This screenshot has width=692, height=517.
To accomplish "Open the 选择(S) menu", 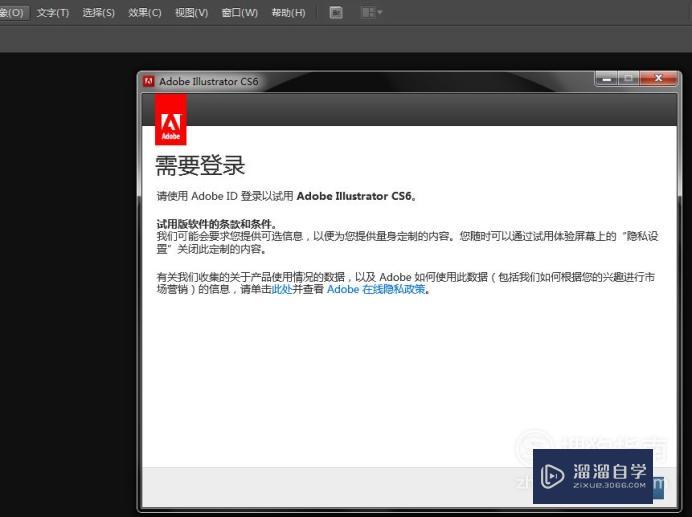I will tap(98, 13).
